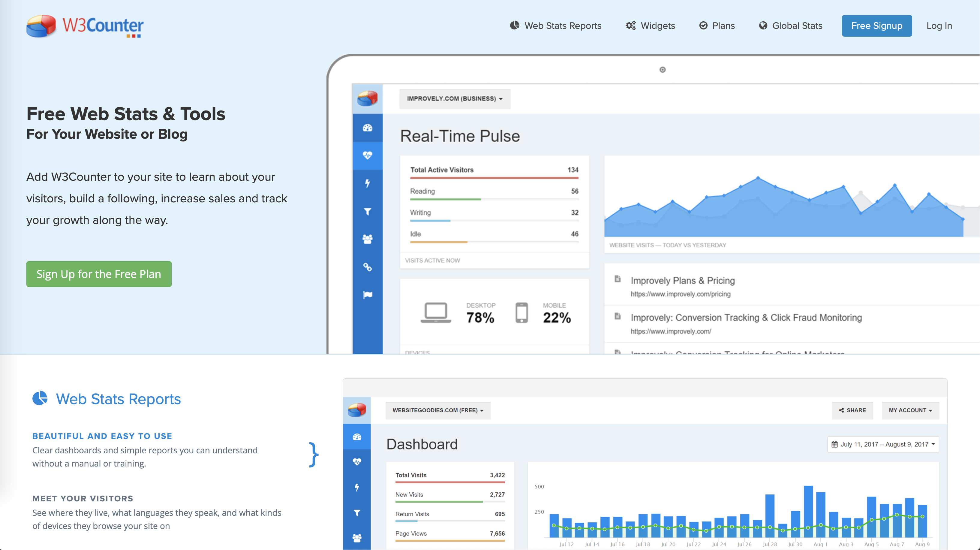This screenshot has width=980, height=550.
Task: Click the globe icon beside Global Stats
Action: click(763, 26)
